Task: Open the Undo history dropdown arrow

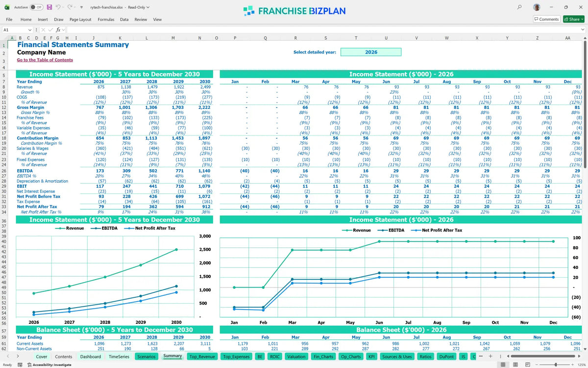Action: [x=64, y=8]
